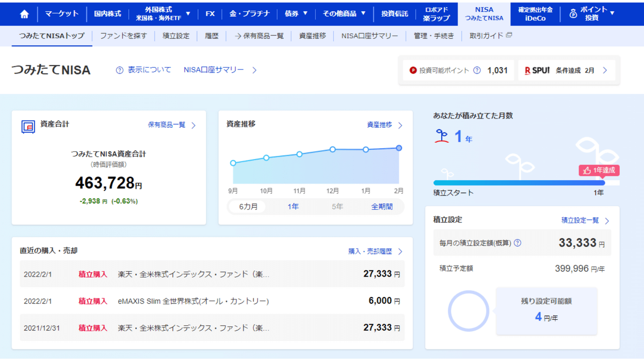Switch to 履歴 tab
The height and width of the screenshot is (362, 644).
click(212, 36)
